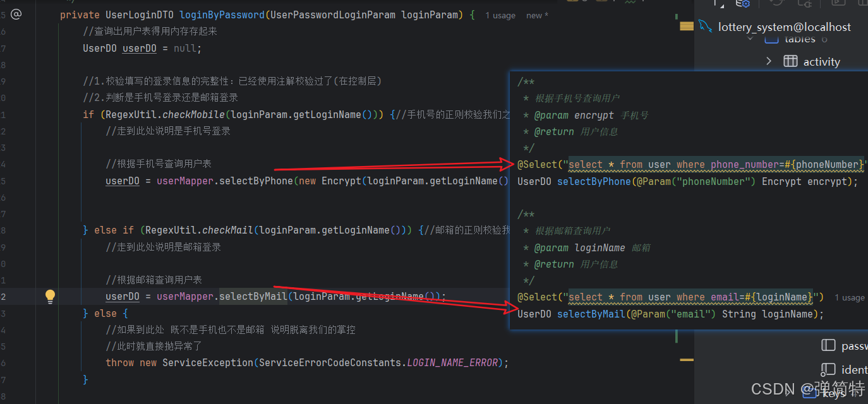Click the @ gutter icon beside loginByPassword
The height and width of the screenshot is (404, 868).
tap(16, 14)
